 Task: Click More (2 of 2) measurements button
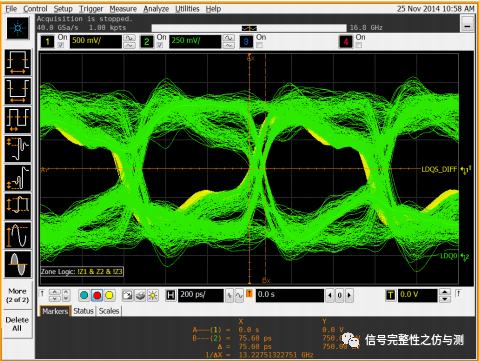coord(17,295)
